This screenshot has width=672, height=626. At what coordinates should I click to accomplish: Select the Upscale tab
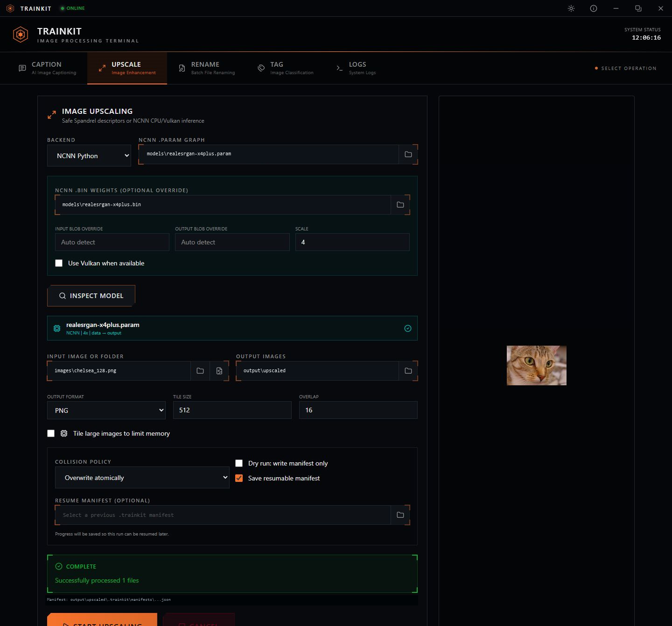pos(127,68)
